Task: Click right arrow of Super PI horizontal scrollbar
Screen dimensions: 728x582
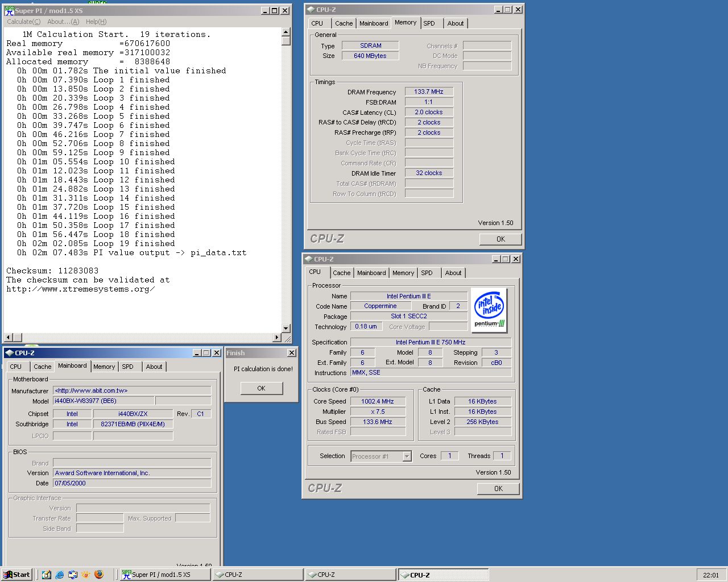Action: 277,337
